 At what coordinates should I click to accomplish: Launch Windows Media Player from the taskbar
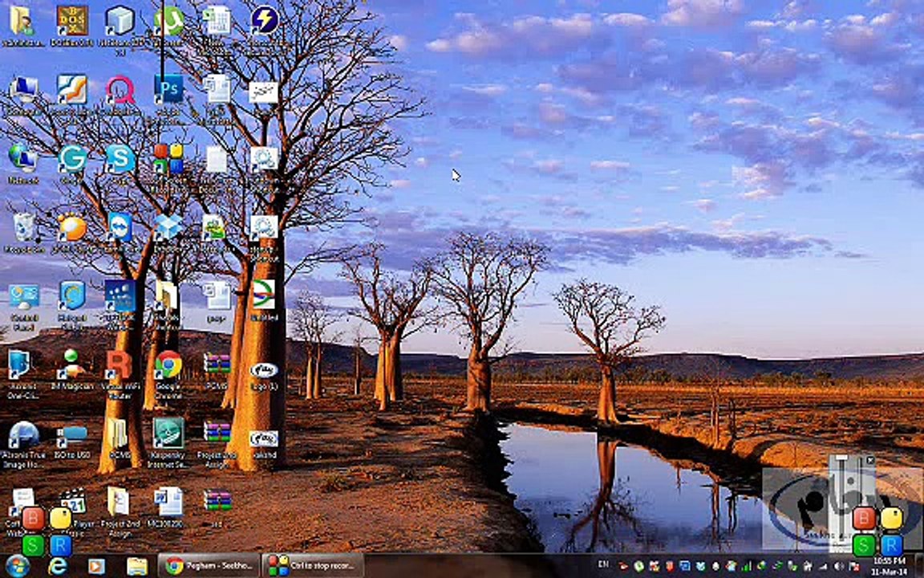coord(96,566)
